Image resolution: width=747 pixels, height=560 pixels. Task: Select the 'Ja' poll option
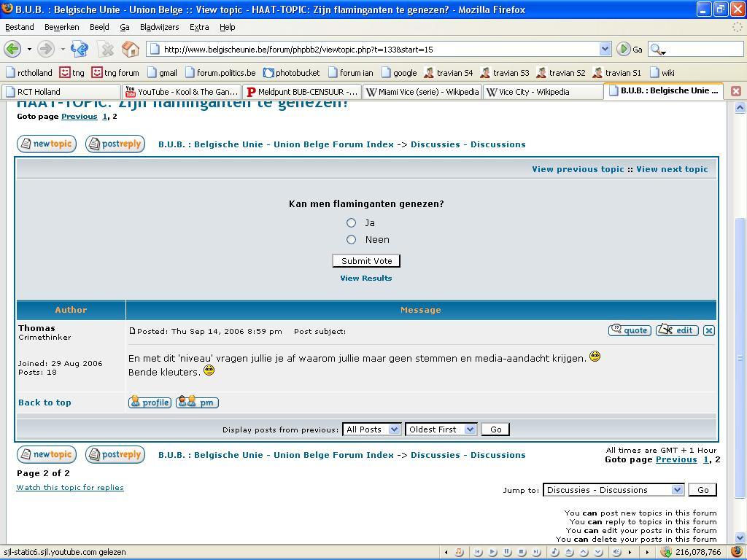[351, 222]
